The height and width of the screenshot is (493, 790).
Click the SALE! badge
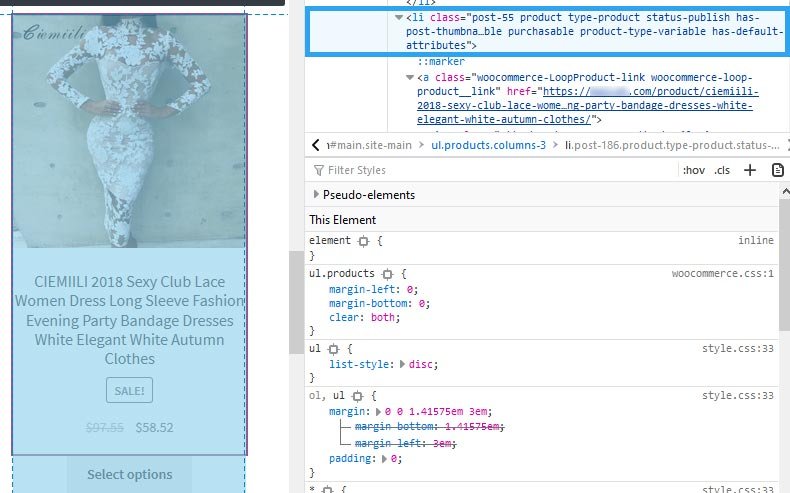[x=129, y=391]
